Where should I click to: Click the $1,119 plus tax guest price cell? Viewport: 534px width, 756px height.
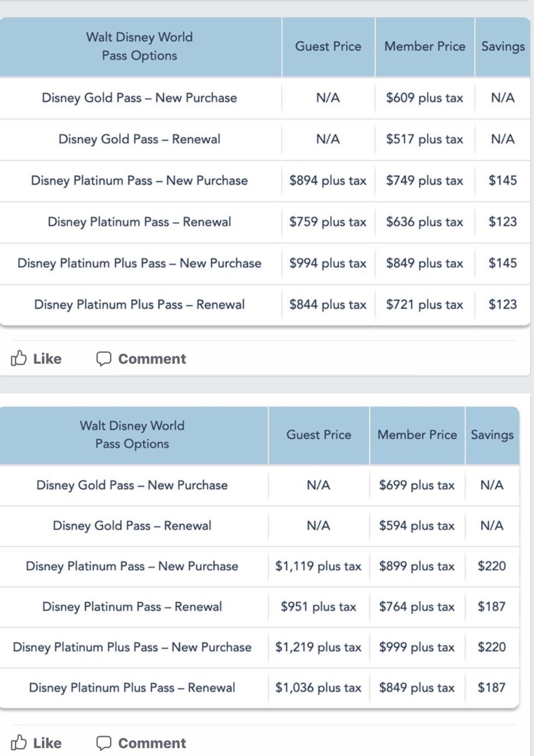318,566
